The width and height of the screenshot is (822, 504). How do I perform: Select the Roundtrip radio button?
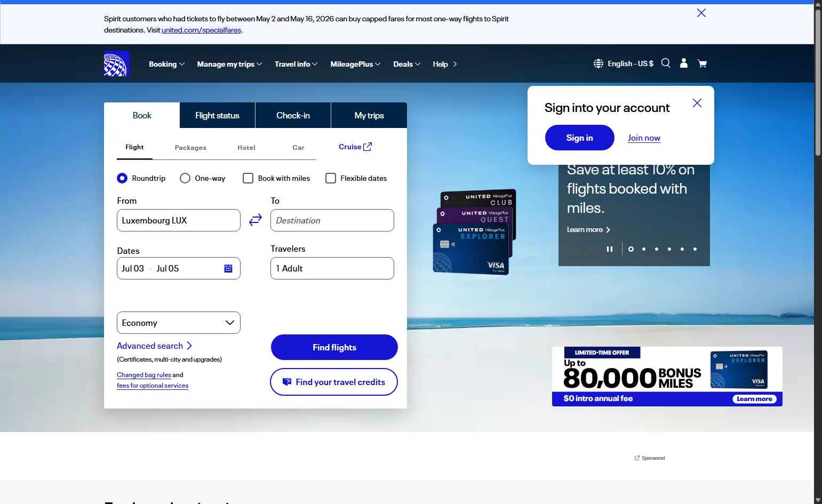pos(122,178)
